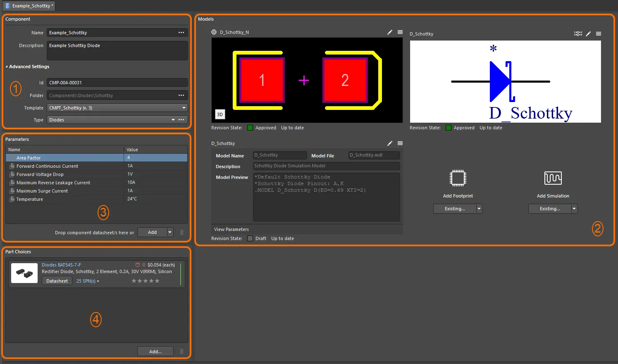Open dropdown arrow next to parameter Add button

point(170,232)
